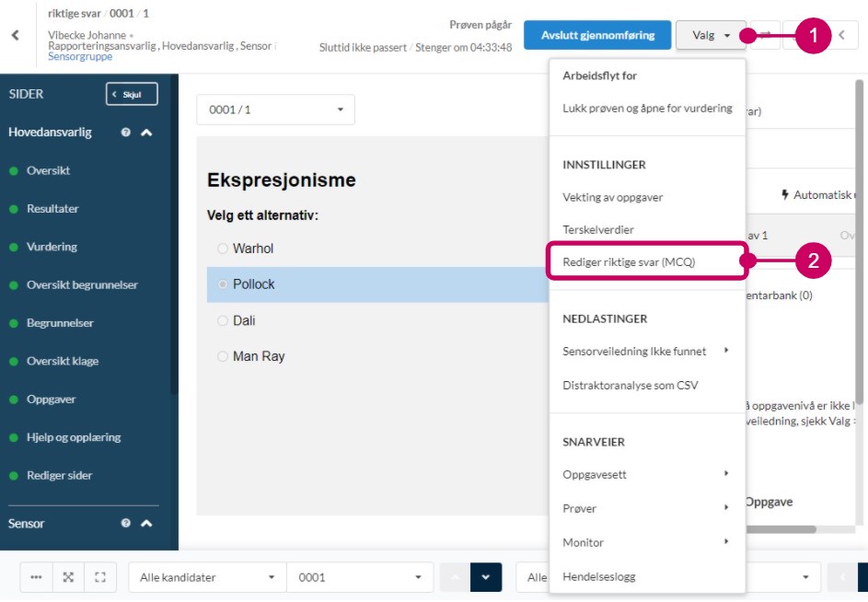The height and width of the screenshot is (602, 868).
Task: Open dropdown arrow at bottom-right bar
Action: [806, 577]
